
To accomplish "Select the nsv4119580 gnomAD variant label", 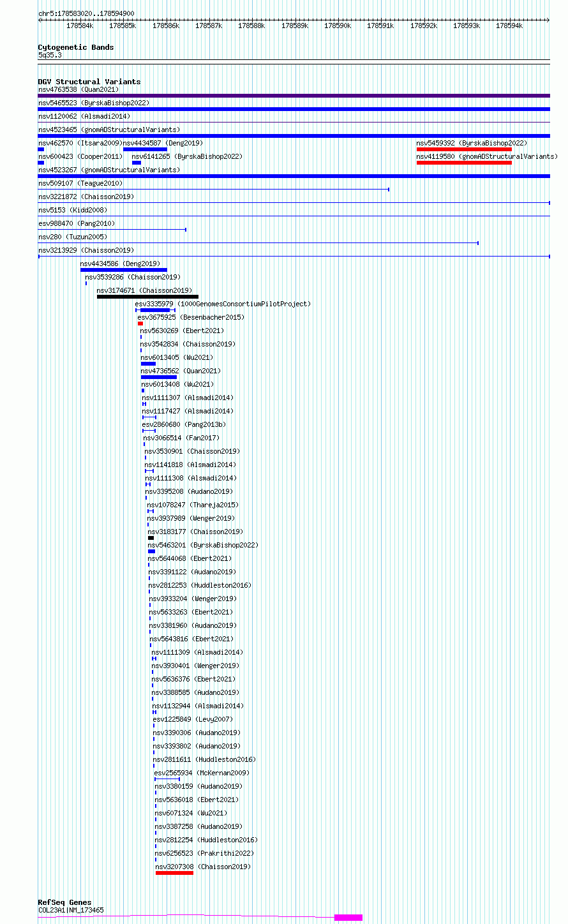I will click(x=487, y=156).
